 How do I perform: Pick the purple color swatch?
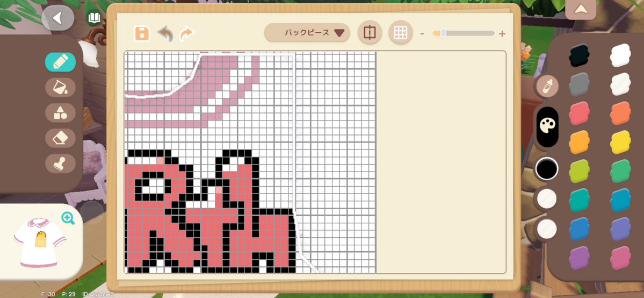[579, 258]
